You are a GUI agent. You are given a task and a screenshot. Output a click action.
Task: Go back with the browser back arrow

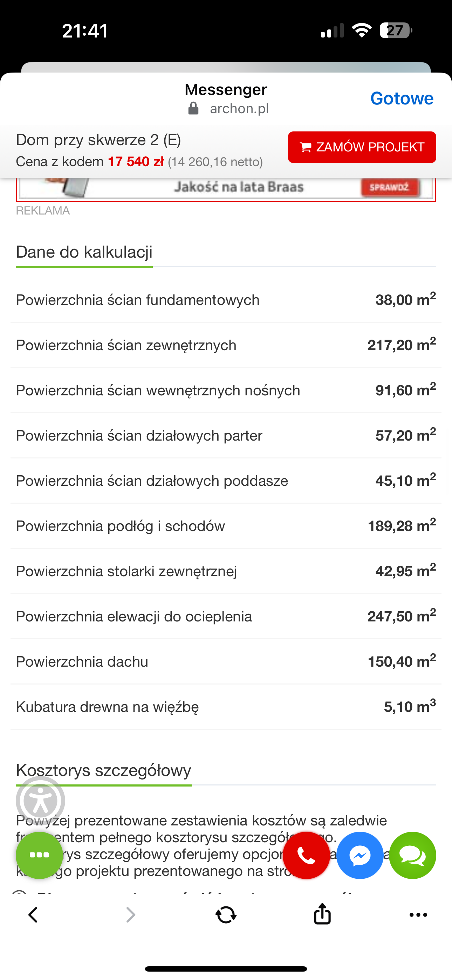pos(33,914)
